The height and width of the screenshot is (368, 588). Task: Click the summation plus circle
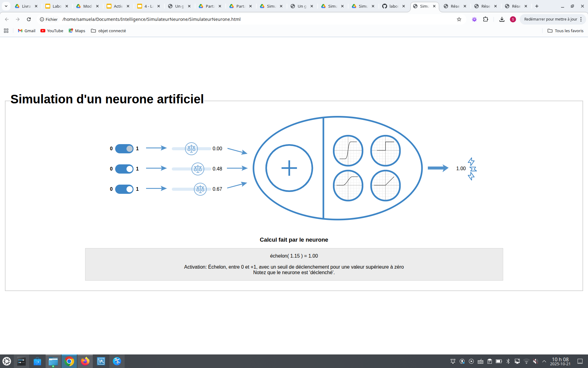(x=289, y=168)
